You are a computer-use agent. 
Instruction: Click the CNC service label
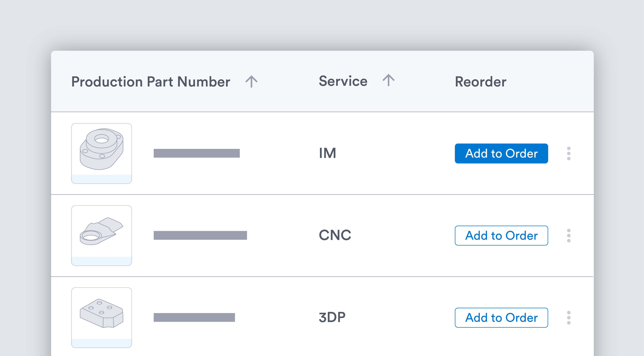(x=335, y=235)
